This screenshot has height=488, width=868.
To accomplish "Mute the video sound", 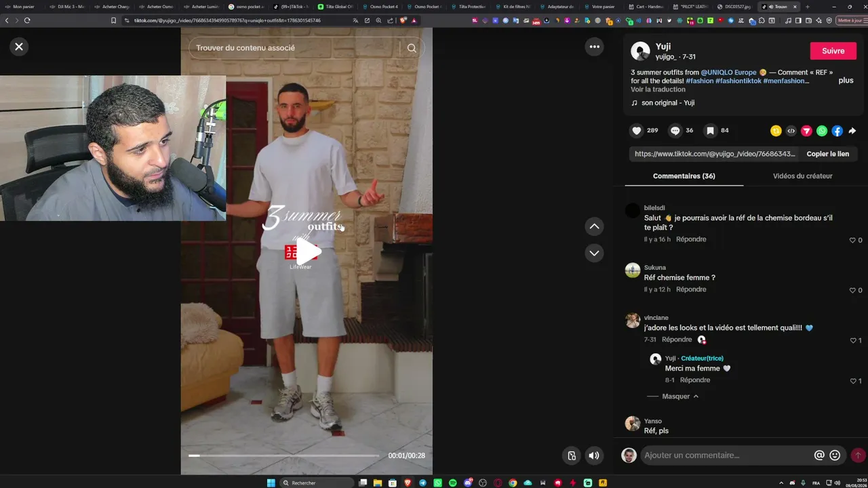I will [x=594, y=455].
